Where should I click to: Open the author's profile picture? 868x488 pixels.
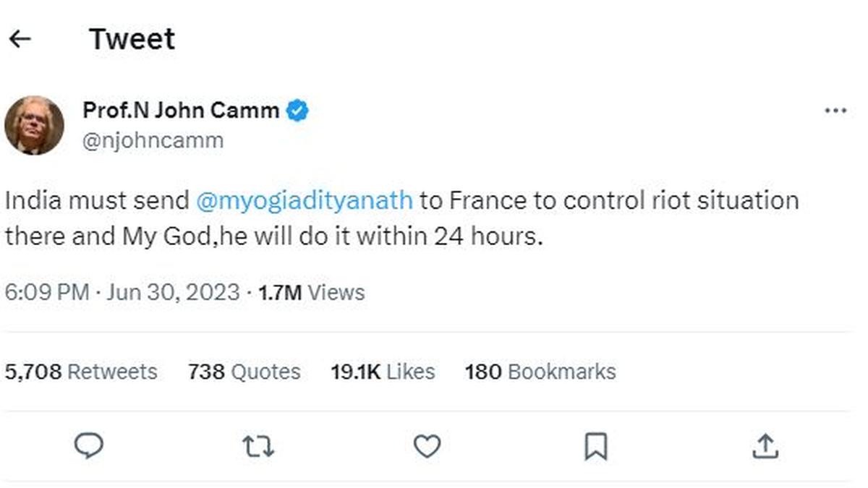click(34, 125)
